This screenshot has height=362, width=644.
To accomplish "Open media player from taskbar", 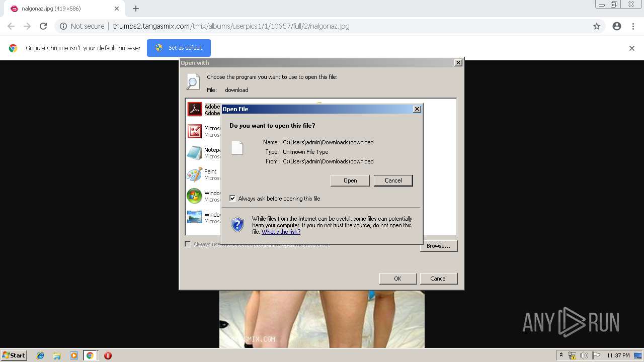I will point(73,355).
